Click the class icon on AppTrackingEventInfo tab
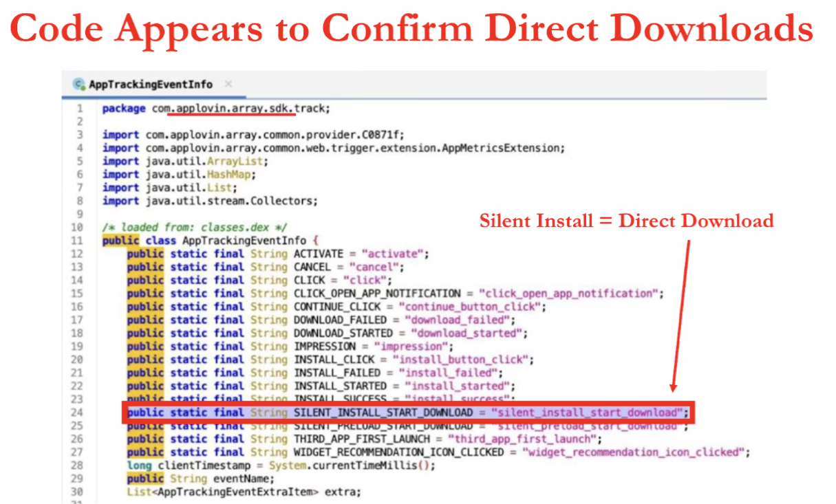Image resolution: width=836 pixels, height=504 pixels. tap(79, 85)
